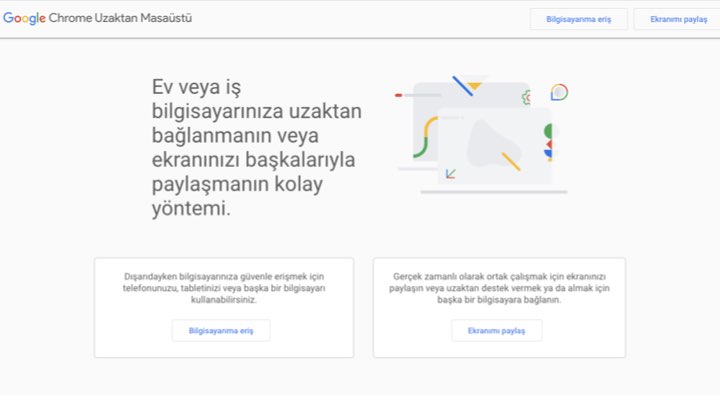Click the laptop illustration image
Screen dimensions: 720x400
point(482,134)
